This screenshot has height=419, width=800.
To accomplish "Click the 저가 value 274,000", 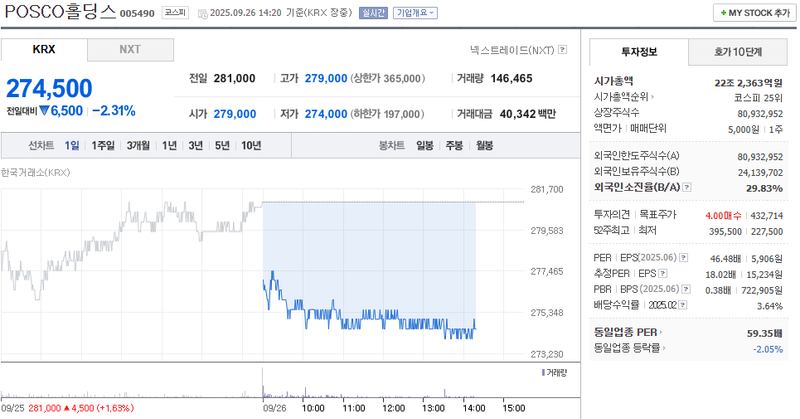I will 326,114.
